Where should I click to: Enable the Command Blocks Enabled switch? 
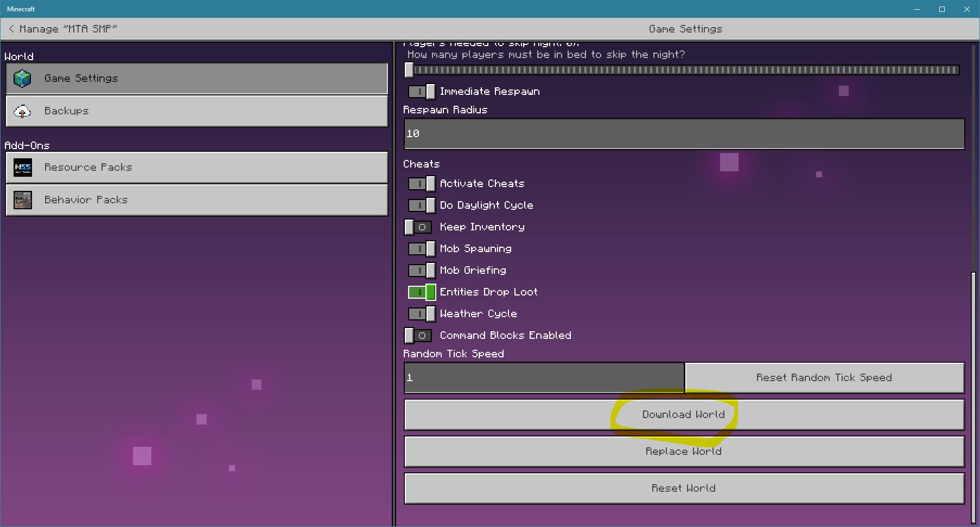pyautogui.click(x=418, y=336)
